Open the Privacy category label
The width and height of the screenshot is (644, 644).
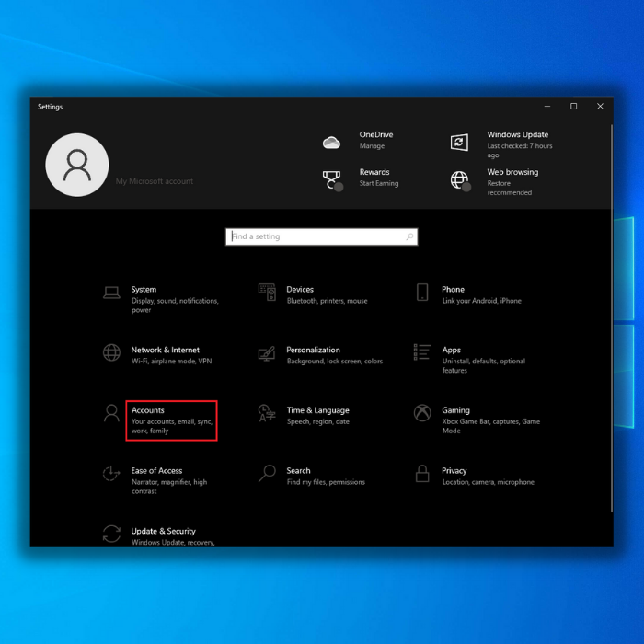coord(454,471)
